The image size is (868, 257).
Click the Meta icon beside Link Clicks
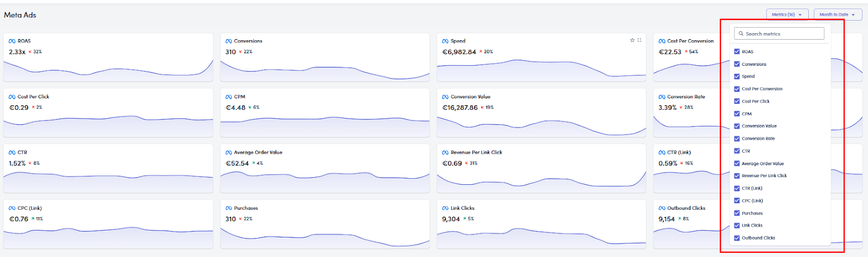[x=445, y=208]
